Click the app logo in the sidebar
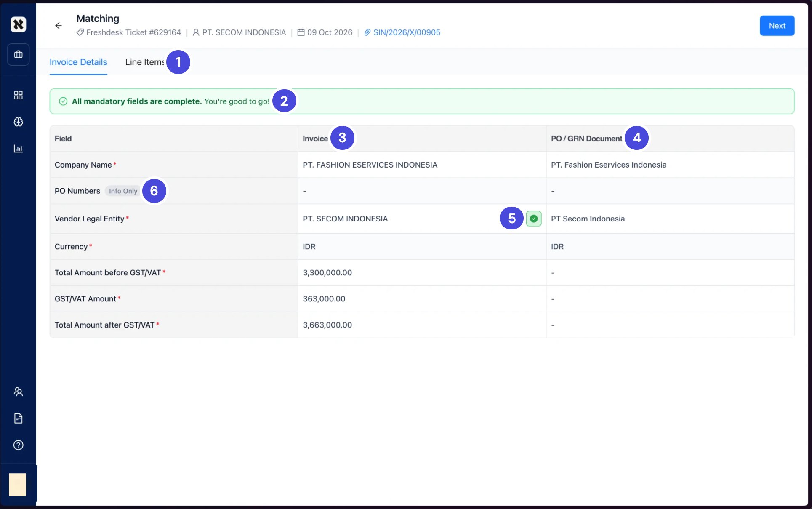 tap(18, 24)
